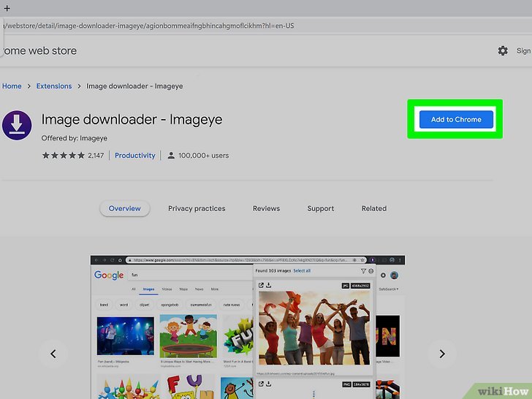Click the 'Offered by: Imageye' text
The image size is (532, 399).
coord(75,138)
